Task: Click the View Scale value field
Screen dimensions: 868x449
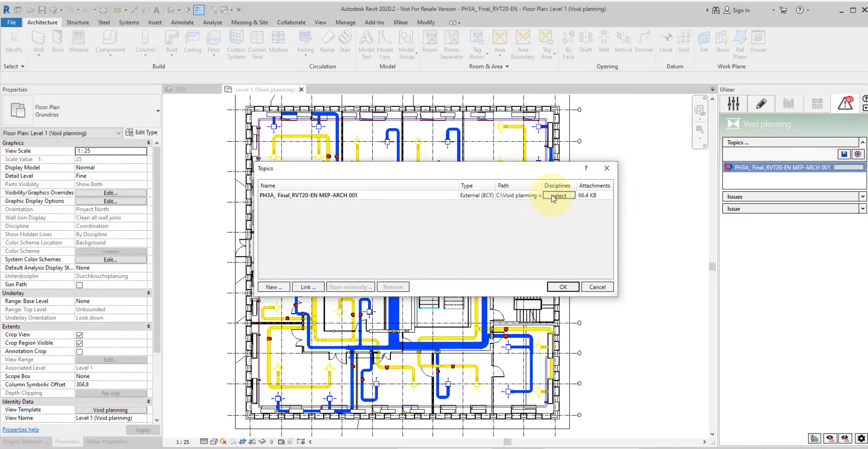Action: tap(111, 151)
